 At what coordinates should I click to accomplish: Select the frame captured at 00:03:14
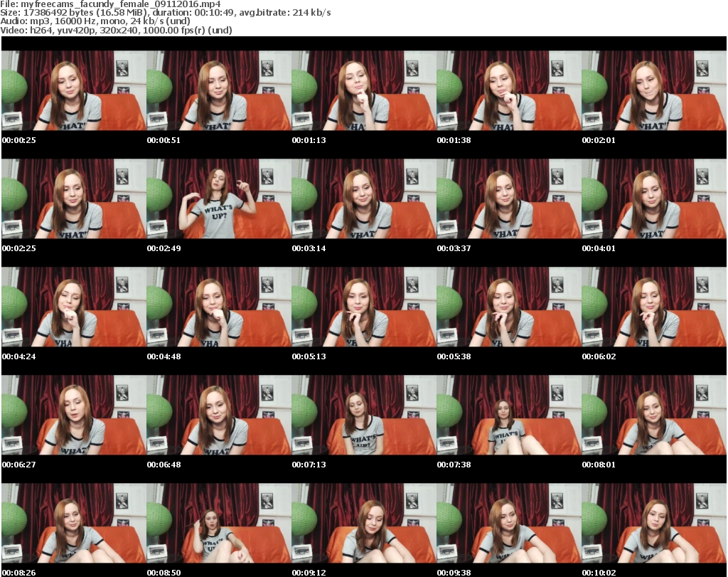(364, 198)
